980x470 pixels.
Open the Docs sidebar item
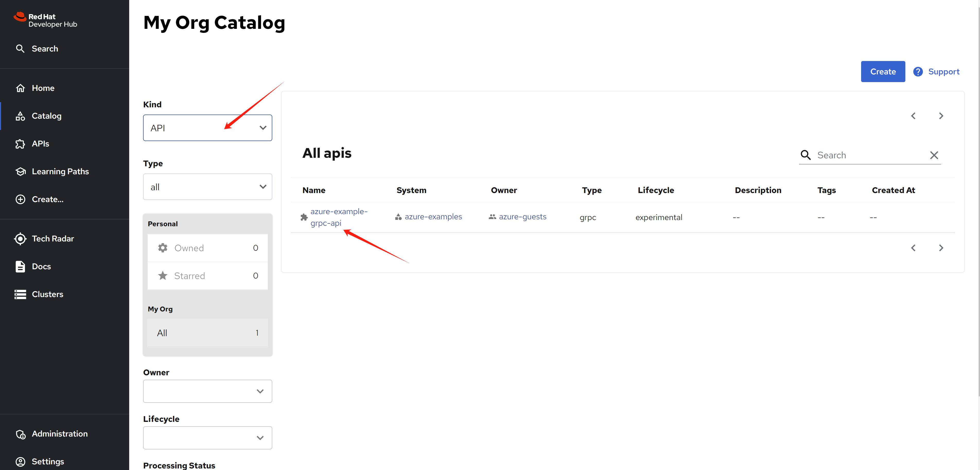[41, 266]
